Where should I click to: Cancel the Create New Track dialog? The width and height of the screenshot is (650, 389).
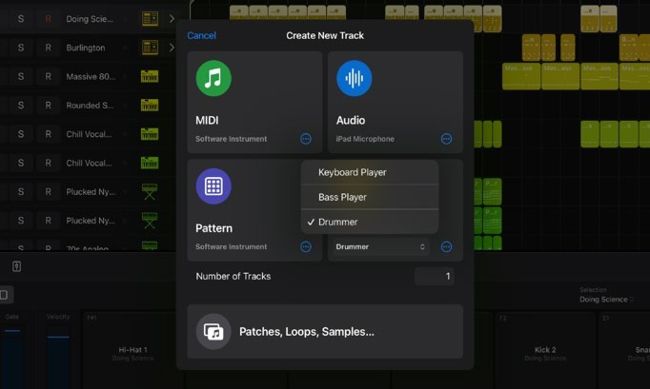pos(201,36)
